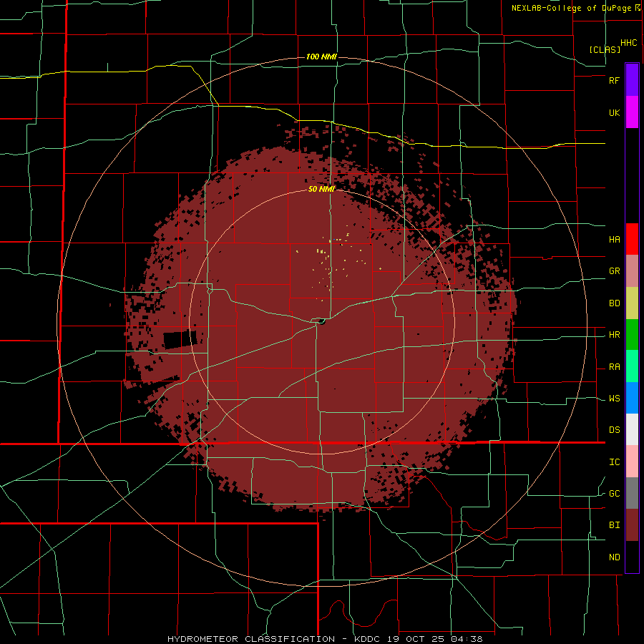This screenshot has height=644, width=644.
Task: Select the DS legend label
Action: tap(614, 430)
